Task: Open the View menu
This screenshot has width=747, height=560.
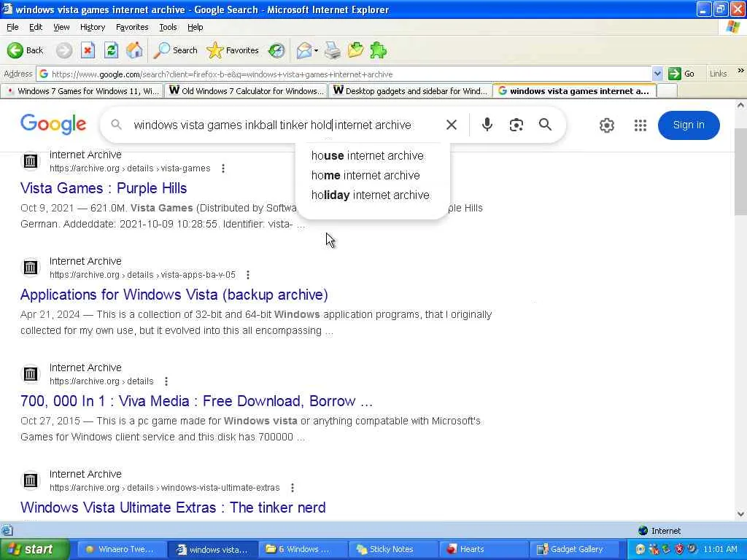Action: (x=61, y=27)
